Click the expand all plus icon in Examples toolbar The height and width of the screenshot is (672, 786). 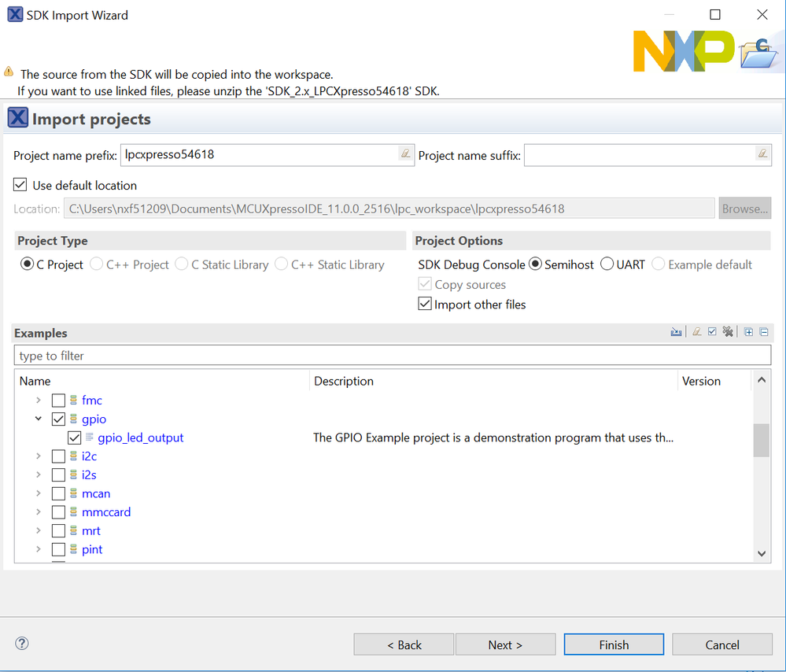click(748, 332)
